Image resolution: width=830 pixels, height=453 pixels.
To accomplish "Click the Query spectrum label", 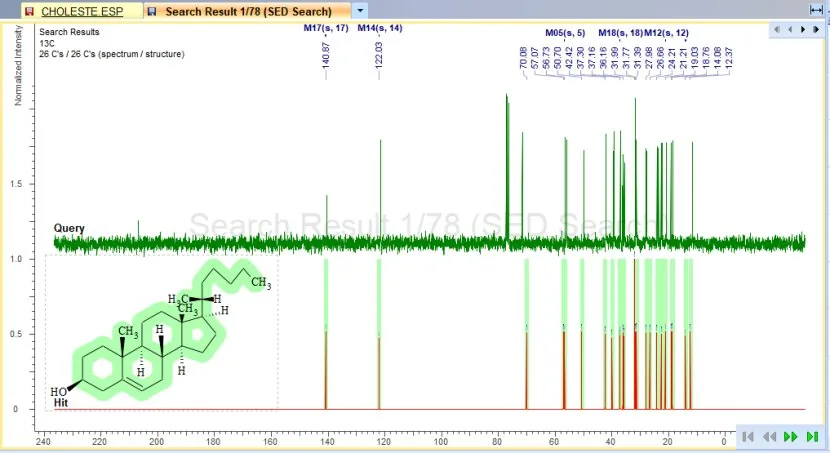I will pyautogui.click(x=69, y=228).
